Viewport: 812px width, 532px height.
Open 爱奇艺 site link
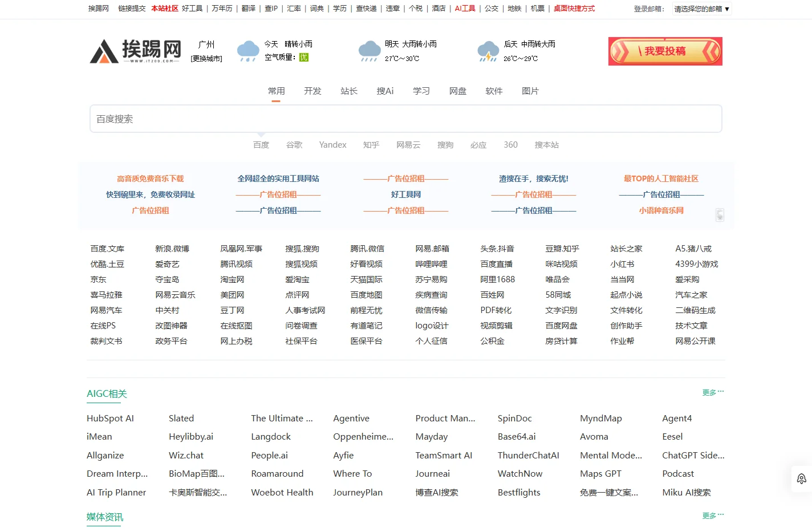(x=167, y=264)
